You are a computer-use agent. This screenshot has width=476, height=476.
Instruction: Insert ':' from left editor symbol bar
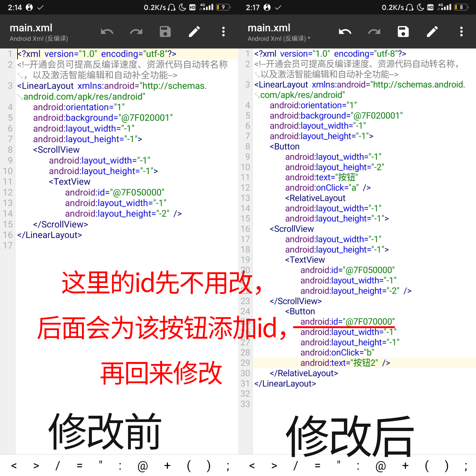click(120, 466)
